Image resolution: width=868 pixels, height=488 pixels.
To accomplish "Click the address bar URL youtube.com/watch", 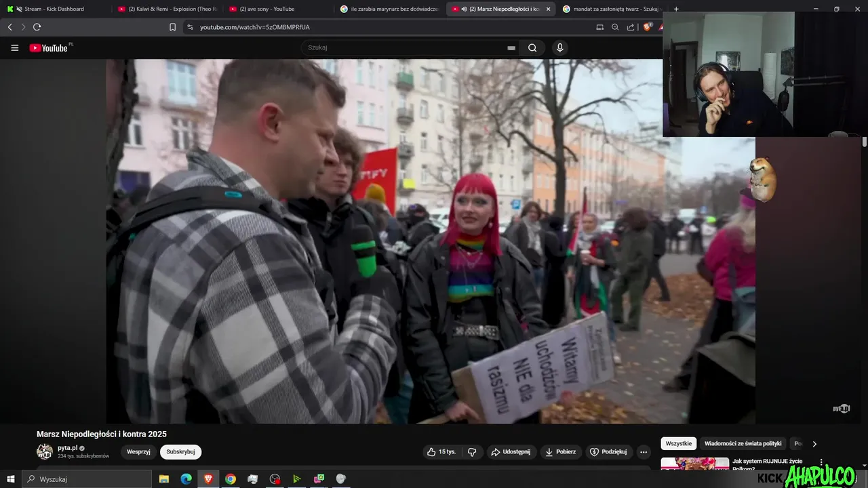I will (255, 27).
